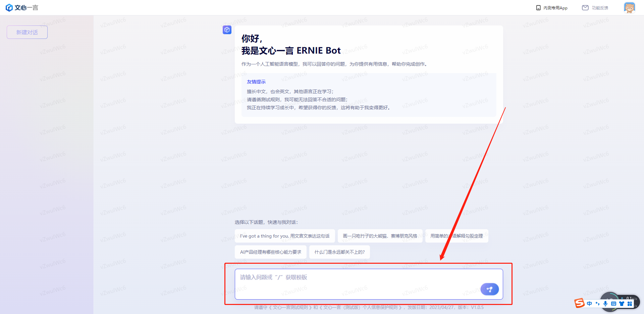
Task: Pick the AI产品经理有哪些核心能力要求 prompt
Action: click(x=271, y=252)
